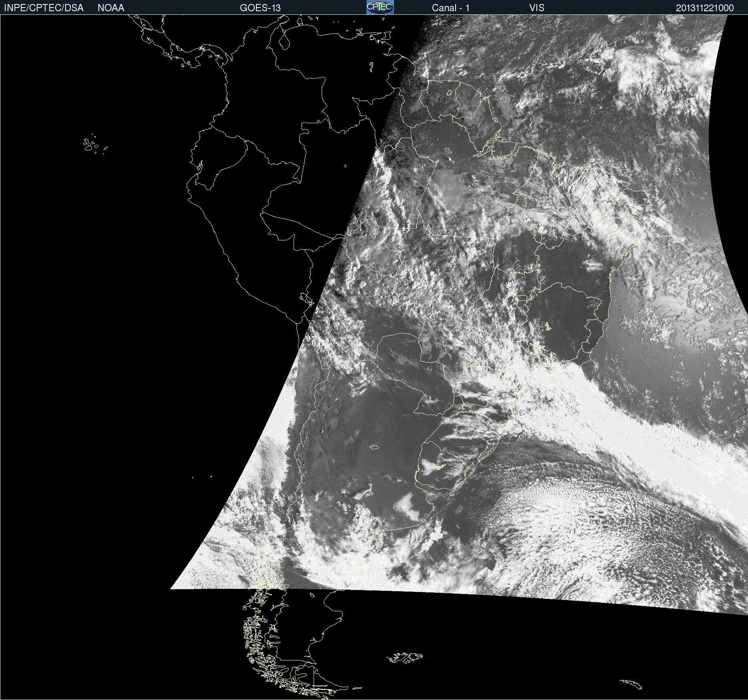This screenshot has height=700, width=748.
Task: Click the timestamp 201311221000
Action: 705,8
